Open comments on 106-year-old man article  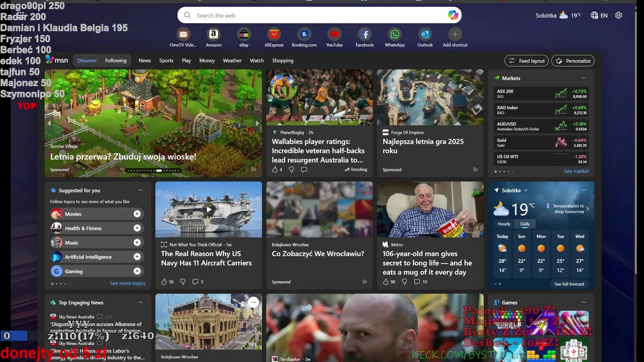(417, 282)
